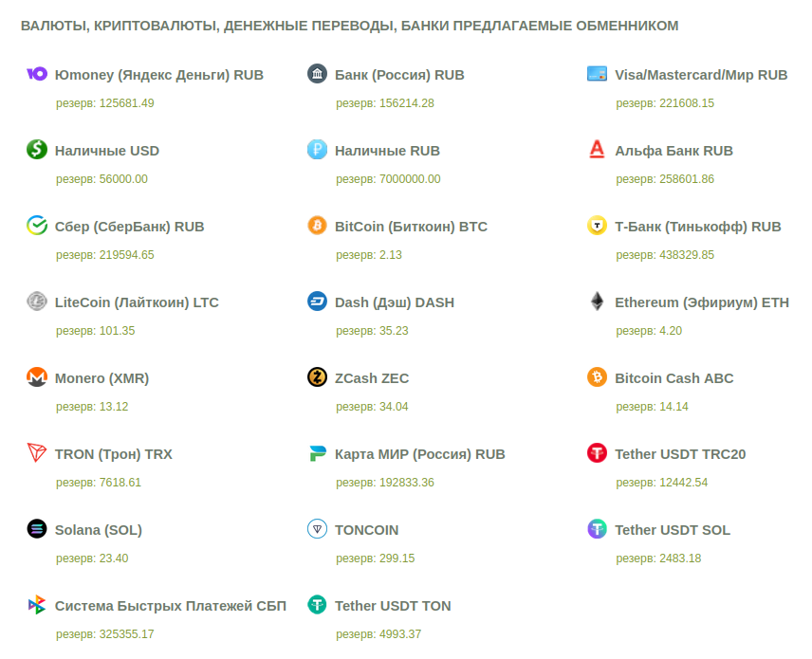Image resolution: width=812 pixels, height=659 pixels.
Task: Click the Visa/Mastercard card icon
Action: [x=597, y=74]
